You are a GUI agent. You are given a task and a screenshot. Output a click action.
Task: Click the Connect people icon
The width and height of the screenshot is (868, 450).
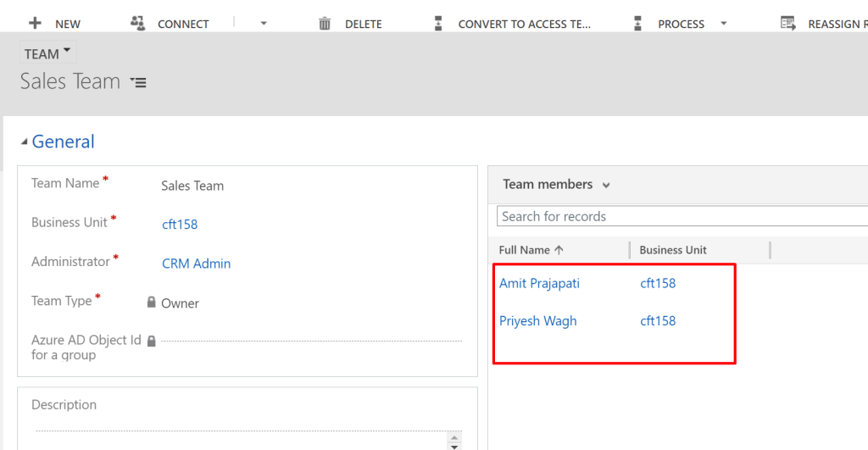138,23
